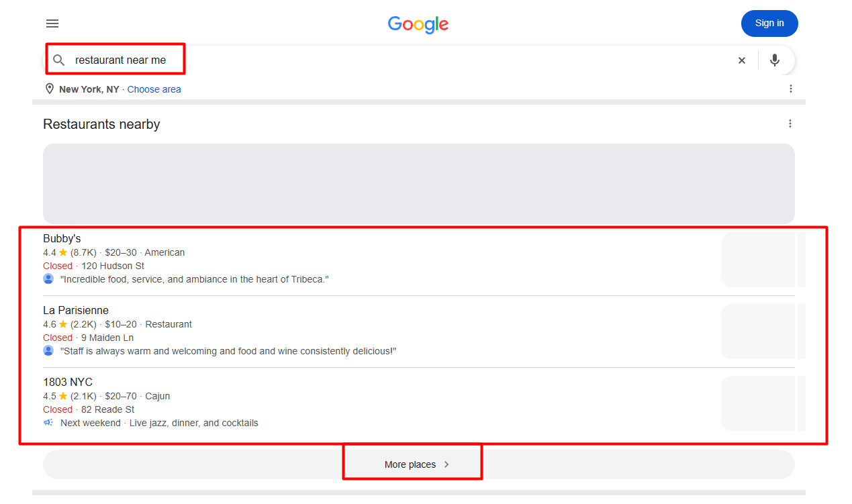Open the 1803 NYC listing
This screenshot has width=852, height=504.
pos(68,383)
